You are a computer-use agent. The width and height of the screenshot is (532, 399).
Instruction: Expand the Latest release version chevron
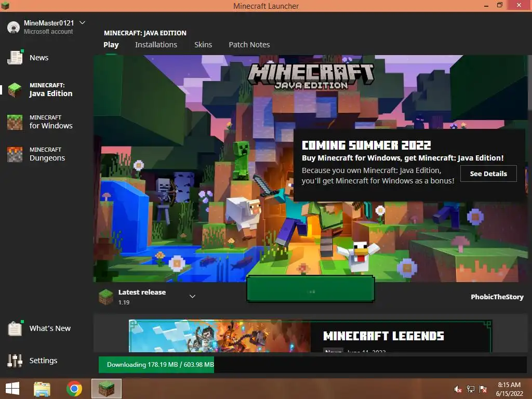pos(192,296)
